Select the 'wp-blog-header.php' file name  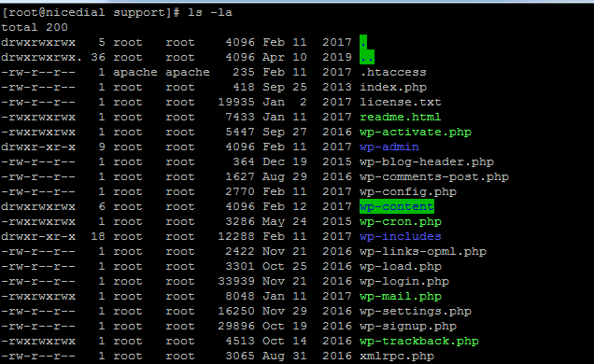(427, 162)
